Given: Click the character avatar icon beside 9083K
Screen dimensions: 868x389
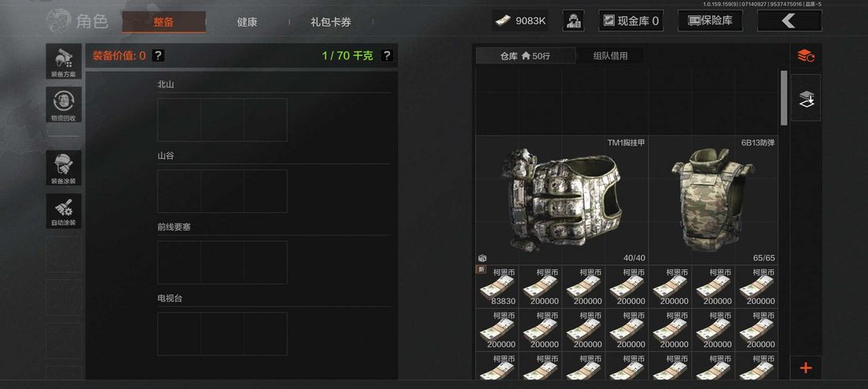Looking at the screenshot, I should click(574, 21).
